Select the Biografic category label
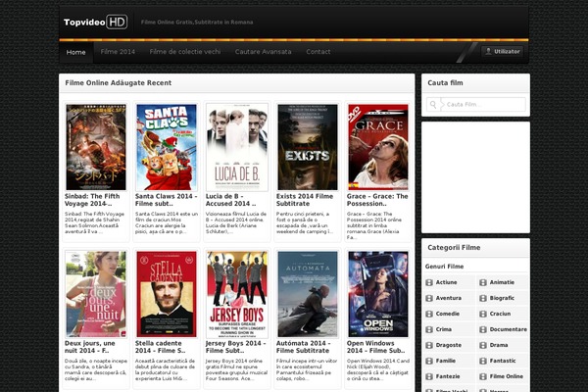Screen dimensions: 588x392 [502, 298]
